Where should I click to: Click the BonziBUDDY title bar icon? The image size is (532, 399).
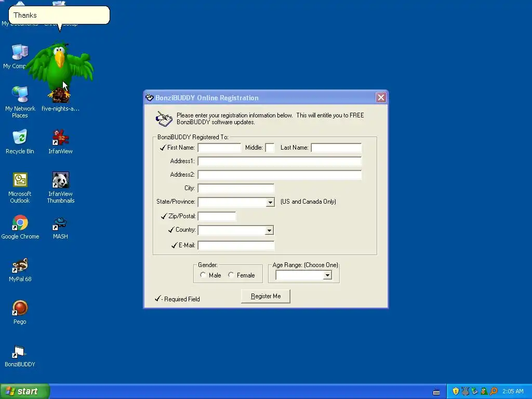click(x=149, y=98)
